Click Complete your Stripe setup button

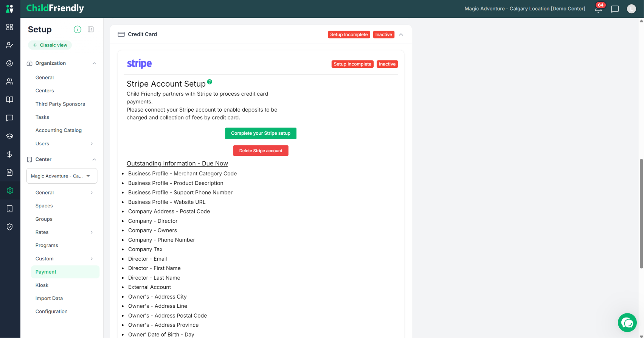[261, 133]
